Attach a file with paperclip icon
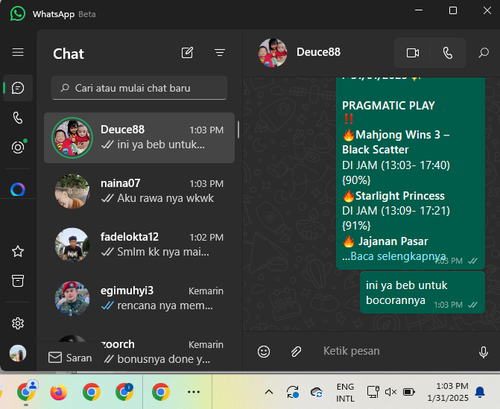 pyautogui.click(x=296, y=351)
